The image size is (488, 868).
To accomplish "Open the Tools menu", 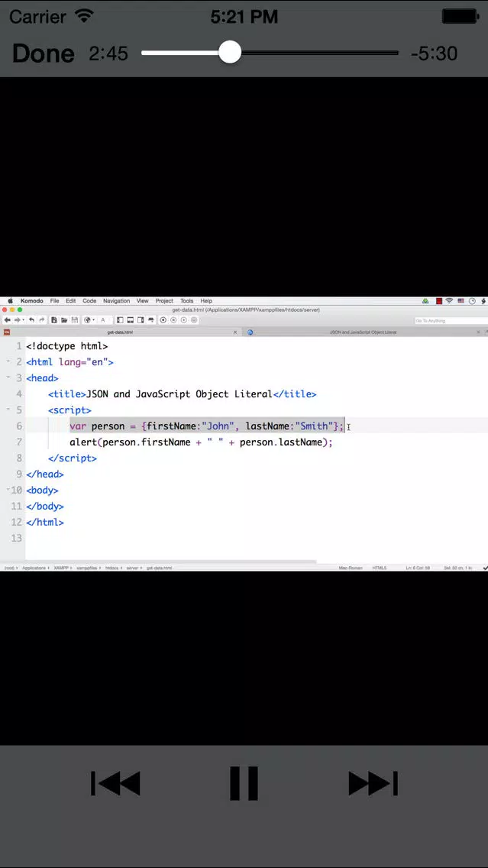I will pos(187,301).
